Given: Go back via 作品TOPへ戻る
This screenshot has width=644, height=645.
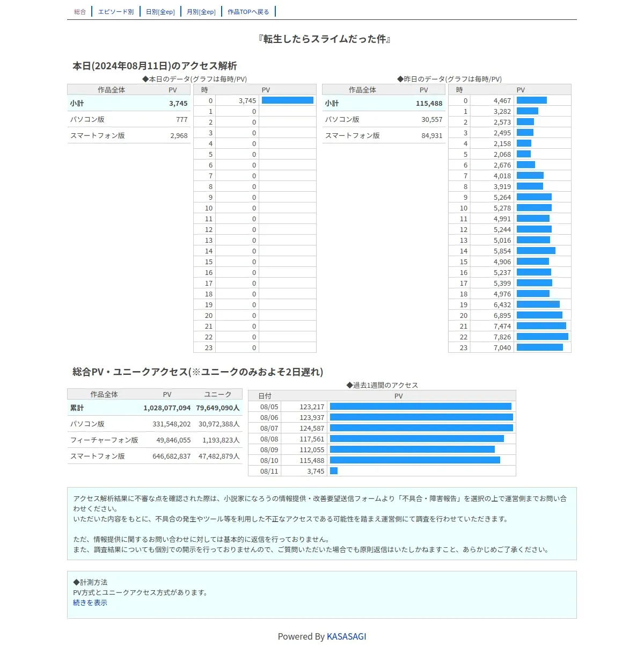Looking at the screenshot, I should pyautogui.click(x=248, y=12).
